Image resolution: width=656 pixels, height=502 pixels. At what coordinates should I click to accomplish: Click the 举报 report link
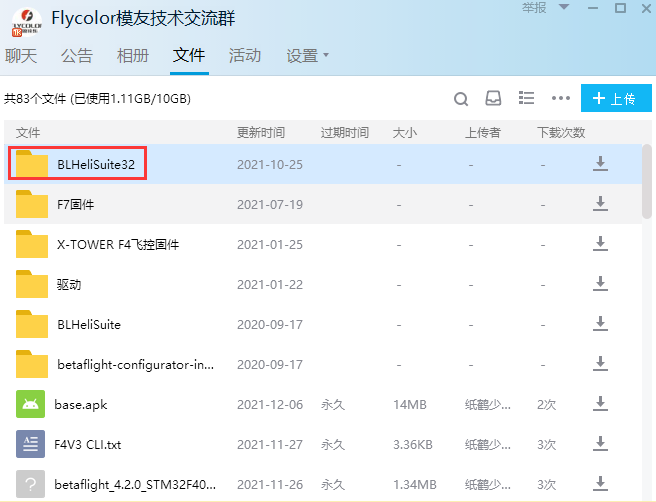534,8
